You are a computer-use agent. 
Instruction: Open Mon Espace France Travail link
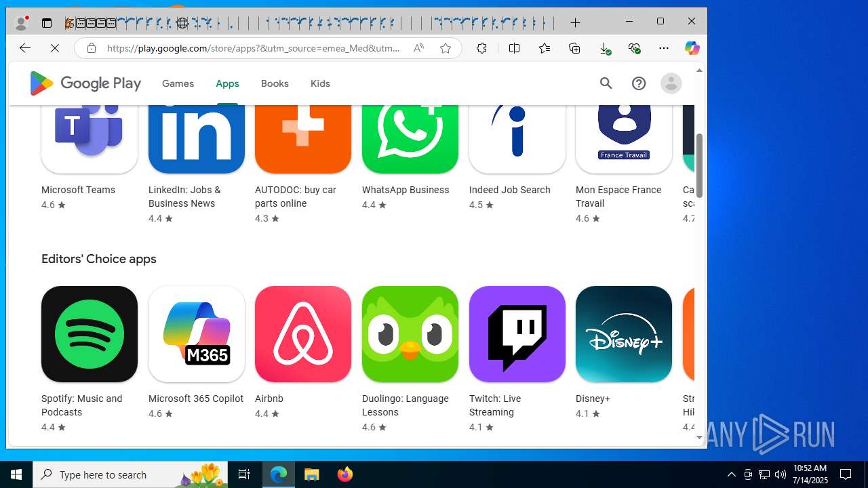618,197
